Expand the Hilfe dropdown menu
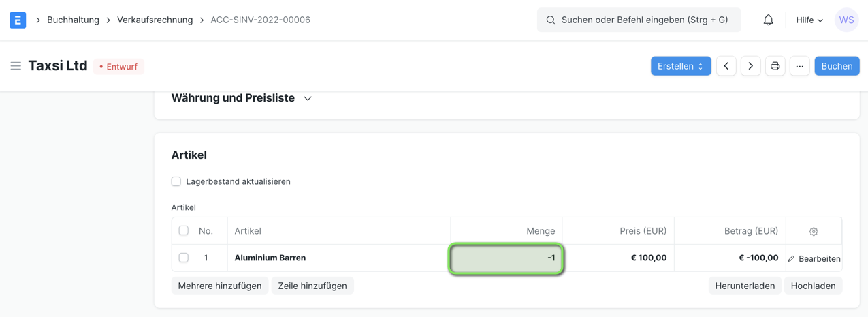The image size is (868, 317). coord(809,20)
